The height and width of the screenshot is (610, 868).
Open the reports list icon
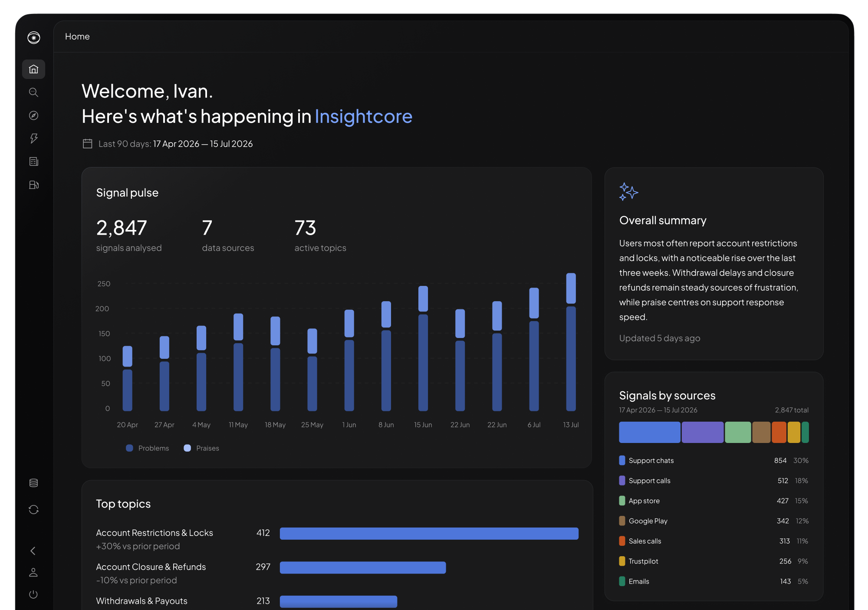click(x=33, y=161)
